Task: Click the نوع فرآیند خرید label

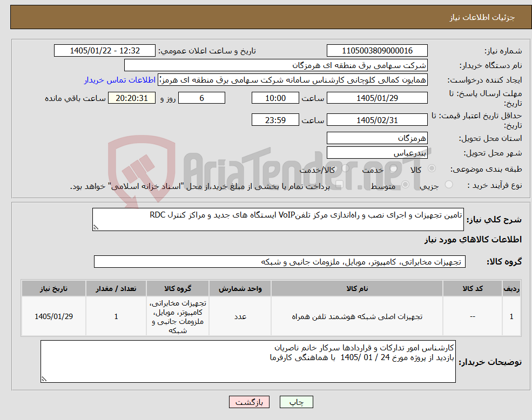Action: (494, 185)
